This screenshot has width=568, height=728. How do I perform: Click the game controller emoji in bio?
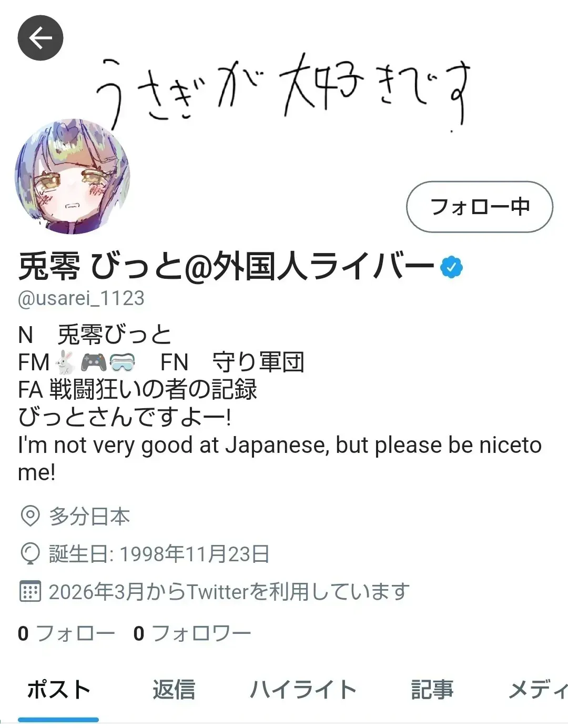94,362
